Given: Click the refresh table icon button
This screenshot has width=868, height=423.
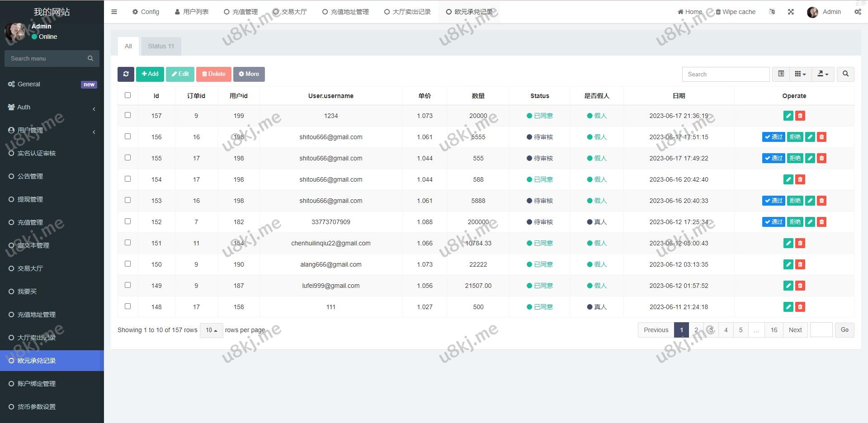Looking at the screenshot, I should click(126, 74).
